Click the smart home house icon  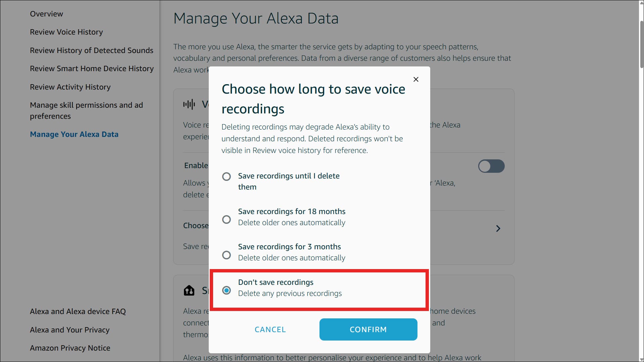pyautogui.click(x=190, y=290)
